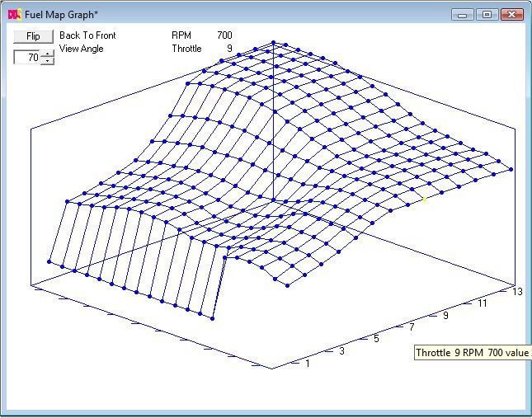Minimize the Fuel Map Graph window
The height and width of the screenshot is (418, 532).
(464, 15)
